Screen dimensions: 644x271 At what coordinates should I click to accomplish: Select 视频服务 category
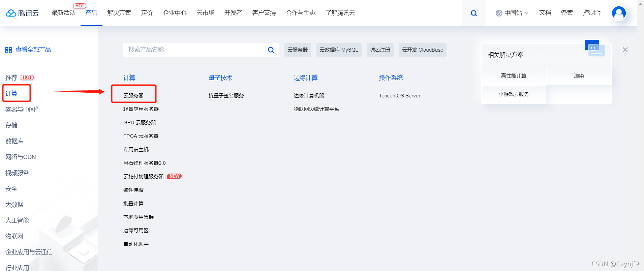coord(17,173)
